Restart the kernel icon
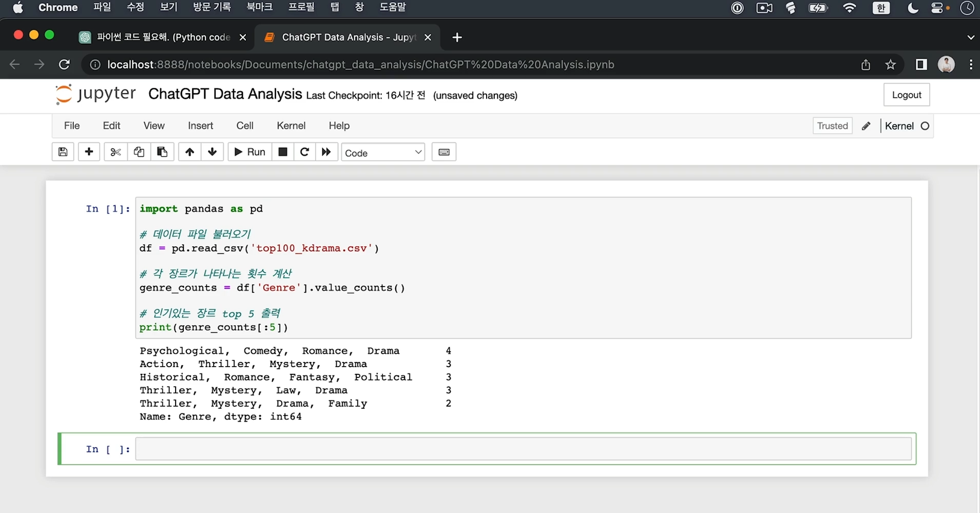The height and width of the screenshot is (513, 980). [304, 152]
